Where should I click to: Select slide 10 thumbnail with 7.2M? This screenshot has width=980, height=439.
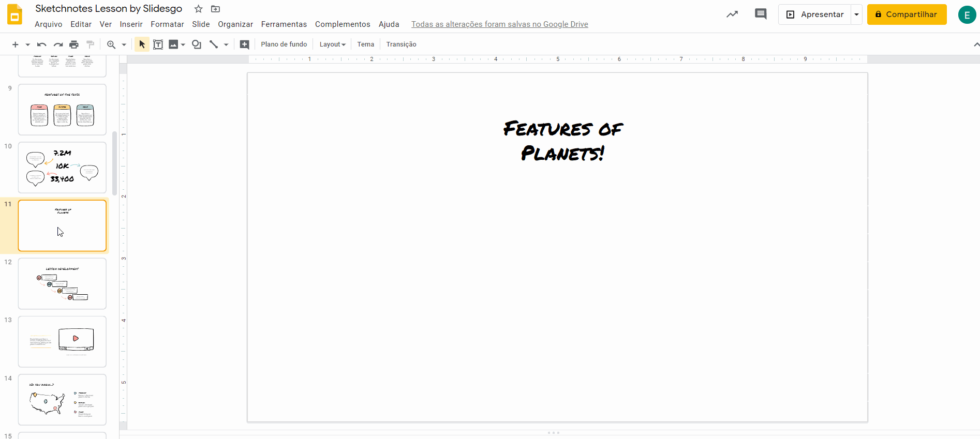click(x=62, y=168)
